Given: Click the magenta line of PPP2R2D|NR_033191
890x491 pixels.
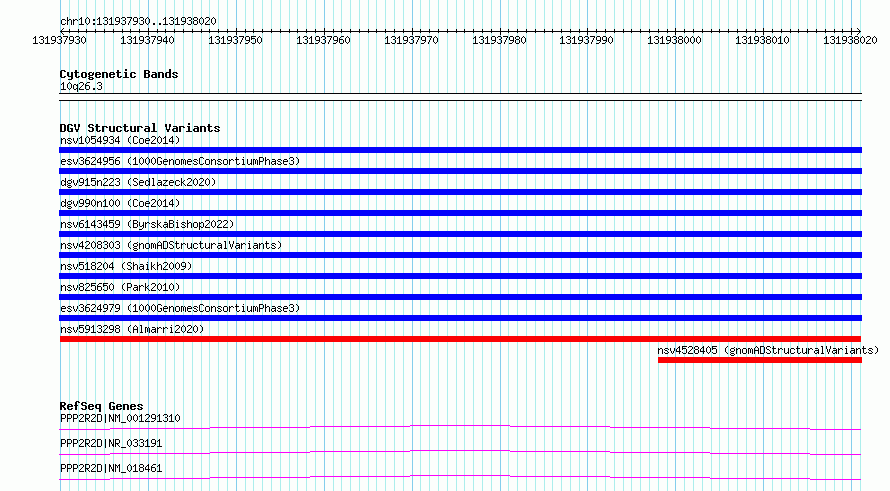Looking at the screenshot, I should (460, 452).
